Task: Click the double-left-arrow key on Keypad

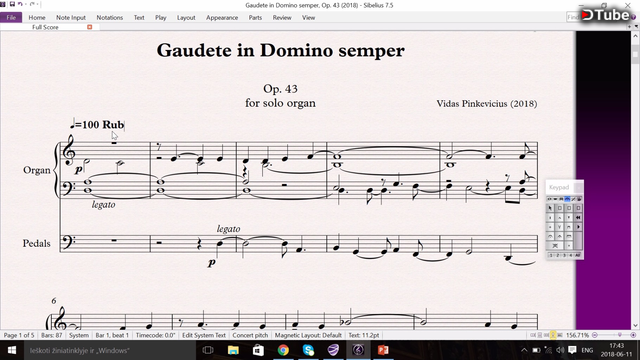Action: (578, 218)
